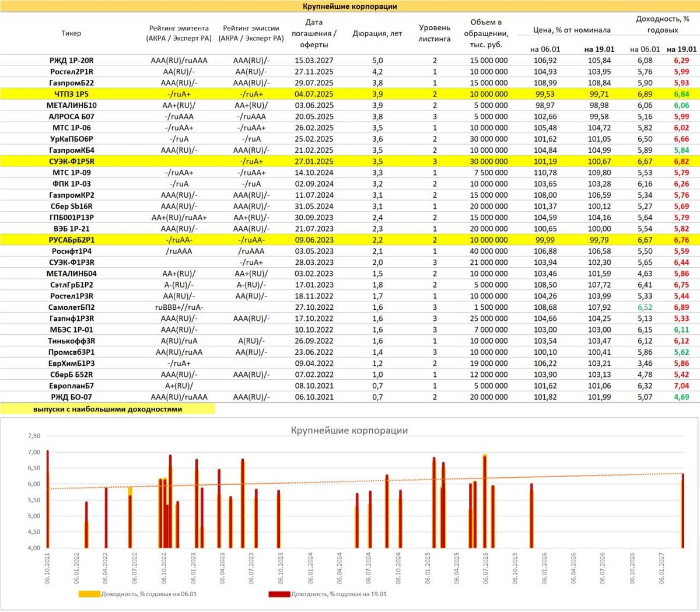Viewport: 700px width, 612px height.
Task: Select ticker cell 'Ростел1P3R'
Action: [71, 296]
